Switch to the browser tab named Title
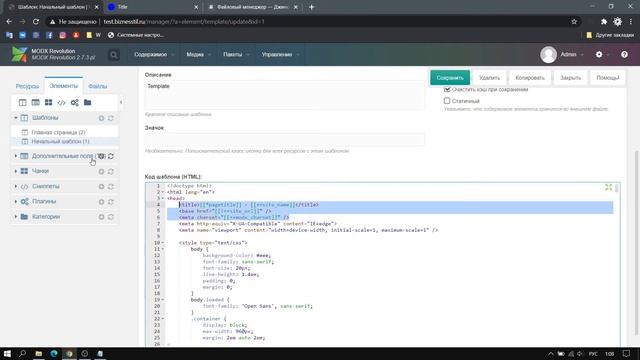640x360 pixels. (x=153, y=7)
